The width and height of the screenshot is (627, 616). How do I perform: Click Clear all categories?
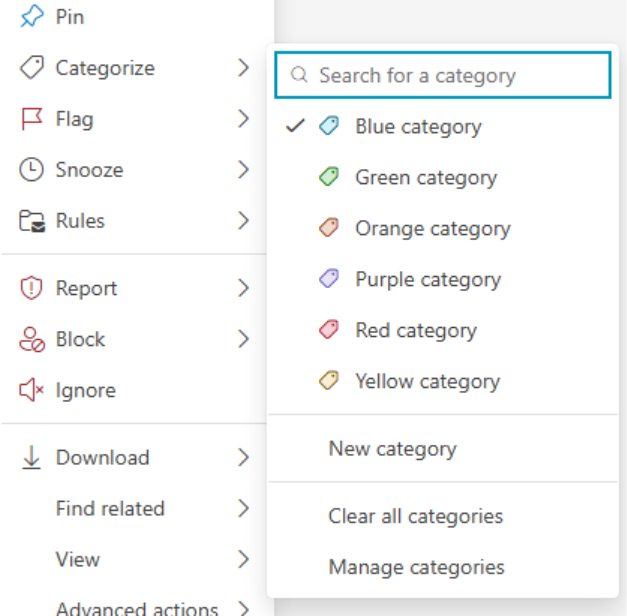[443, 516]
